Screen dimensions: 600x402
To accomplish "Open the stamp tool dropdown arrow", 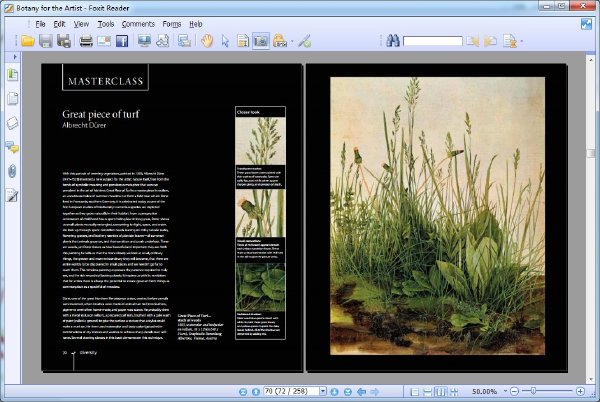I will click(x=292, y=41).
